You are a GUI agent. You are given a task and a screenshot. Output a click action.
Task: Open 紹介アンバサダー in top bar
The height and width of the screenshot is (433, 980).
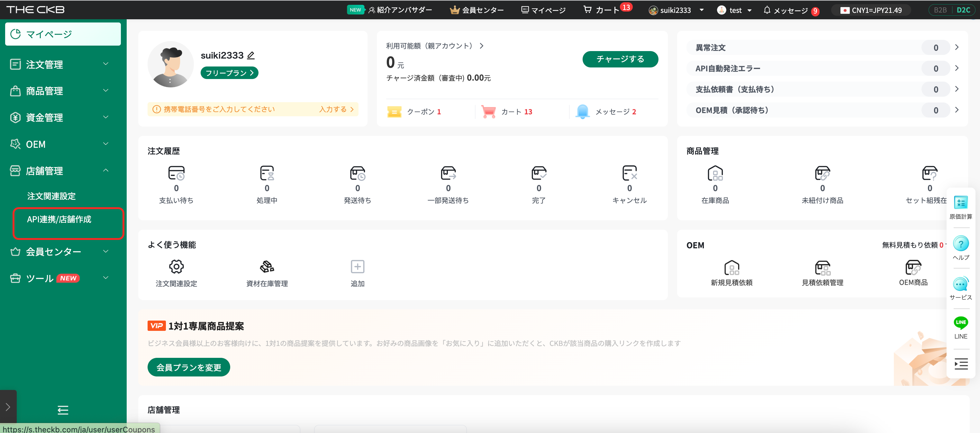[x=400, y=10]
